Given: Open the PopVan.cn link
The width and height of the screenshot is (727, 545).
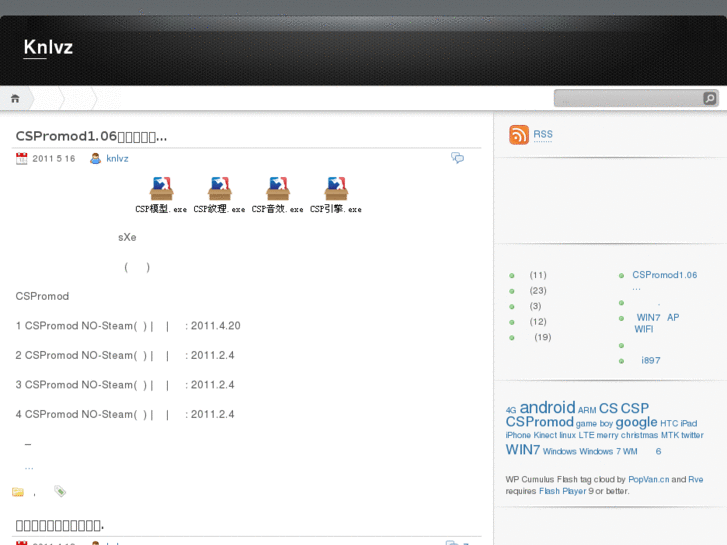Looking at the screenshot, I should pyautogui.click(x=649, y=479).
